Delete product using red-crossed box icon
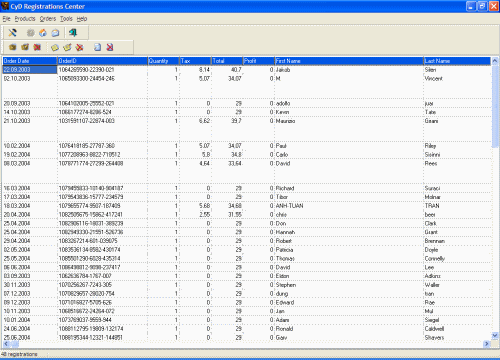500x360 pixels. point(37,47)
